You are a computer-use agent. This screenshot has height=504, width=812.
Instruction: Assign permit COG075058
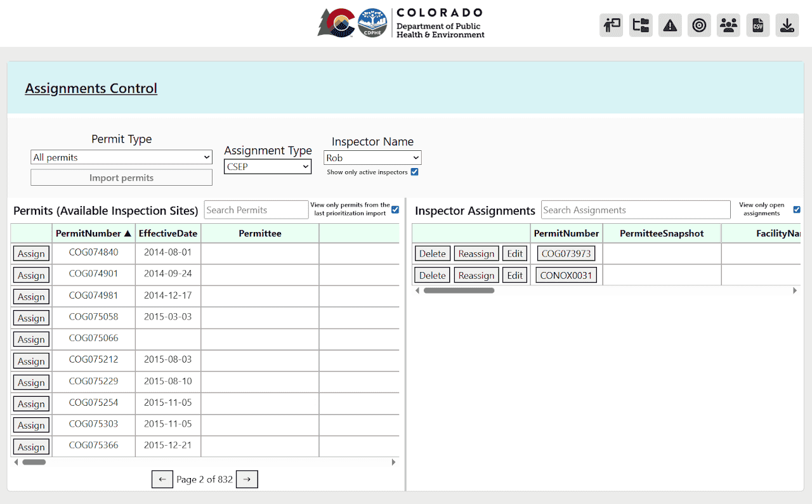[31, 318]
